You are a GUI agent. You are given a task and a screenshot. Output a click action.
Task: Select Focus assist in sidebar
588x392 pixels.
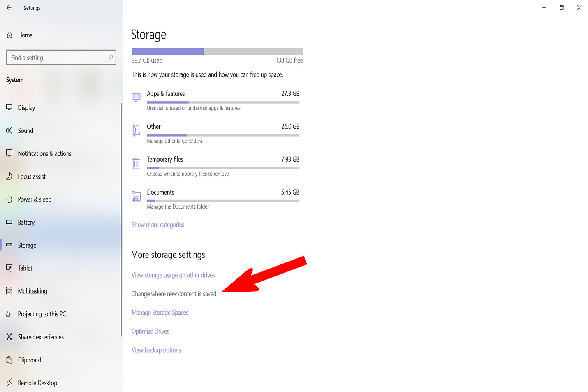click(32, 177)
